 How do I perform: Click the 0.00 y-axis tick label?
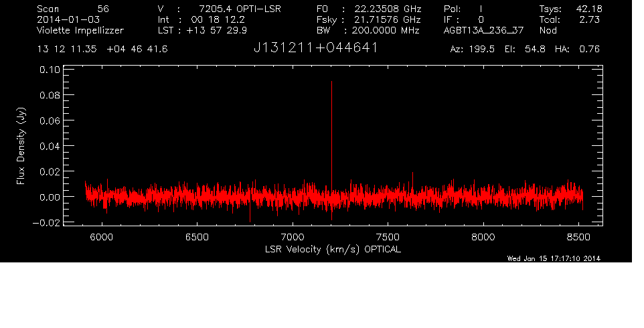(50, 197)
